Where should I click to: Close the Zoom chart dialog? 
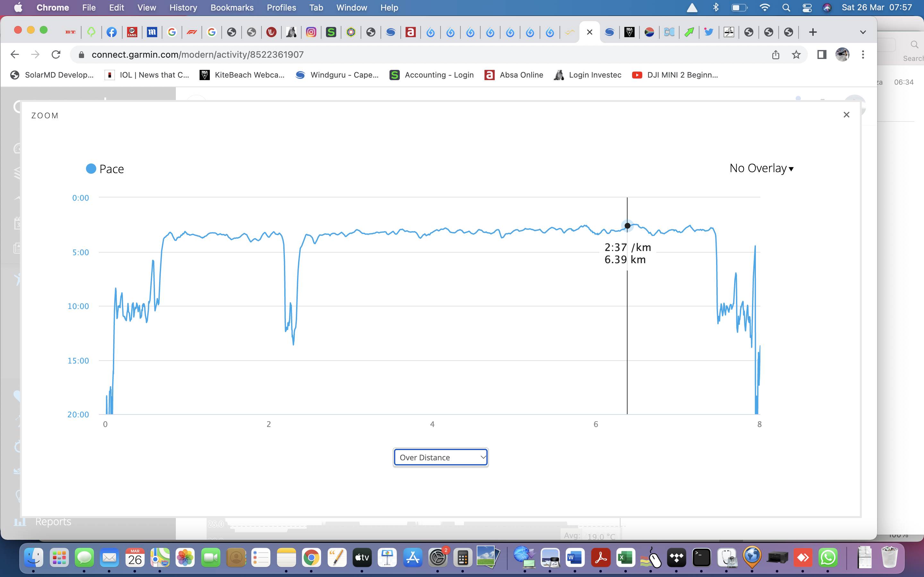coord(846,115)
